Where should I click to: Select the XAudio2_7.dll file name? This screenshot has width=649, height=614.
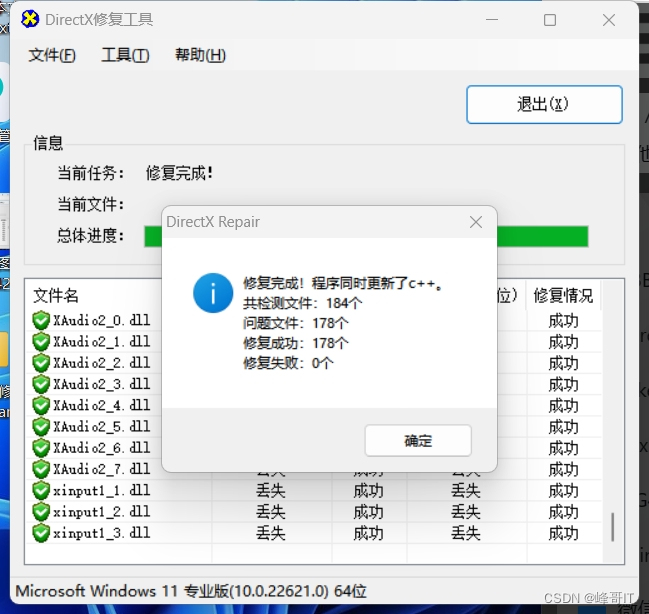point(101,469)
